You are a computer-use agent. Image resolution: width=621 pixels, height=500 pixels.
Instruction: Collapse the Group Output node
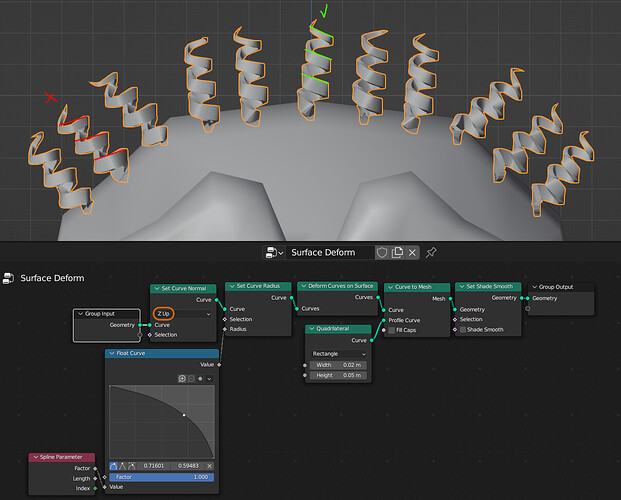pos(534,287)
